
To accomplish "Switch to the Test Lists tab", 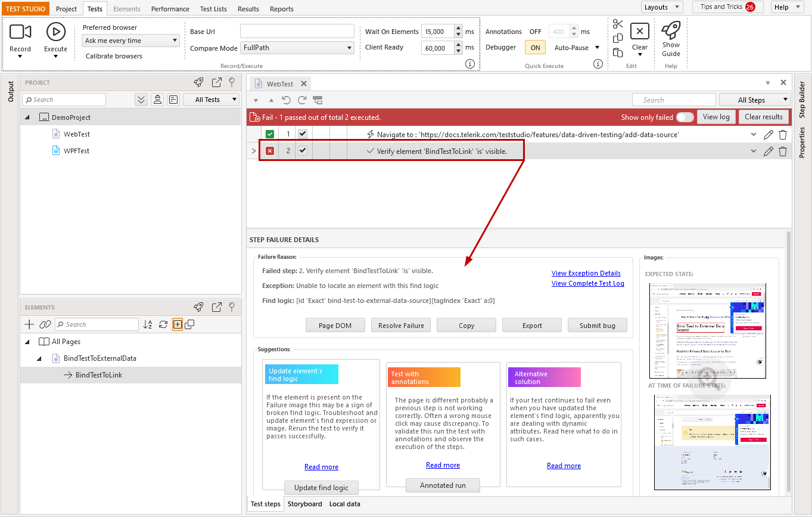I will [x=213, y=9].
